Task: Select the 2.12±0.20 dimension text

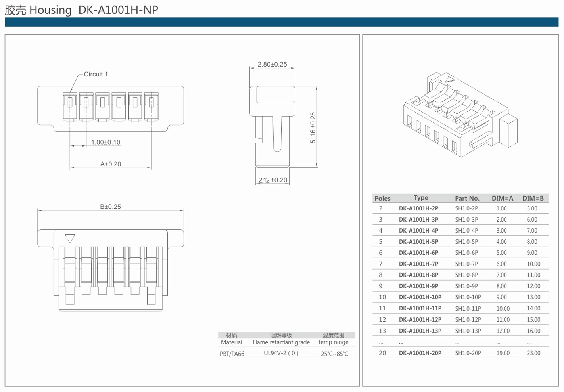Action: [x=272, y=180]
